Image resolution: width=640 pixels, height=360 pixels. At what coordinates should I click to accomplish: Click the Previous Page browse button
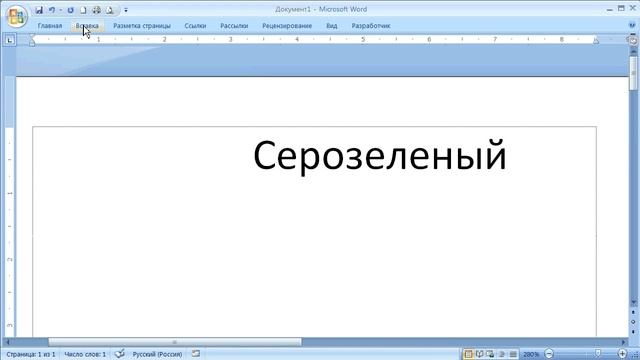[x=633, y=312]
